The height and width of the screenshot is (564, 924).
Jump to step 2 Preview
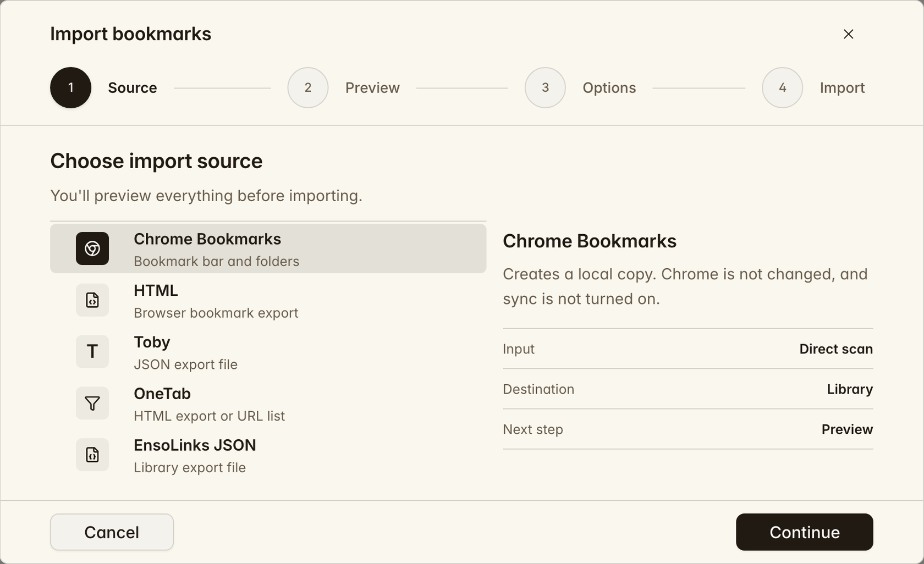coord(308,88)
